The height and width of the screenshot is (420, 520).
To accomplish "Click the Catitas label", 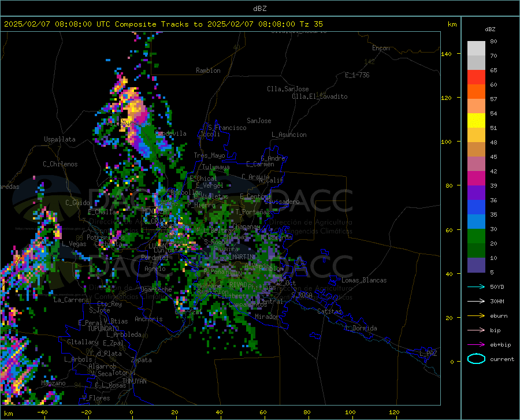I will [x=330, y=311].
